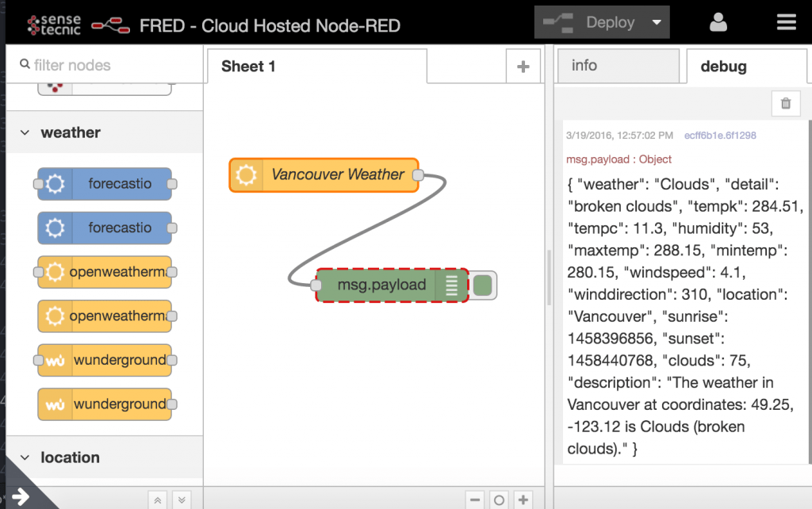
Task: Select the Vancouver Weather node
Action: coord(324,175)
